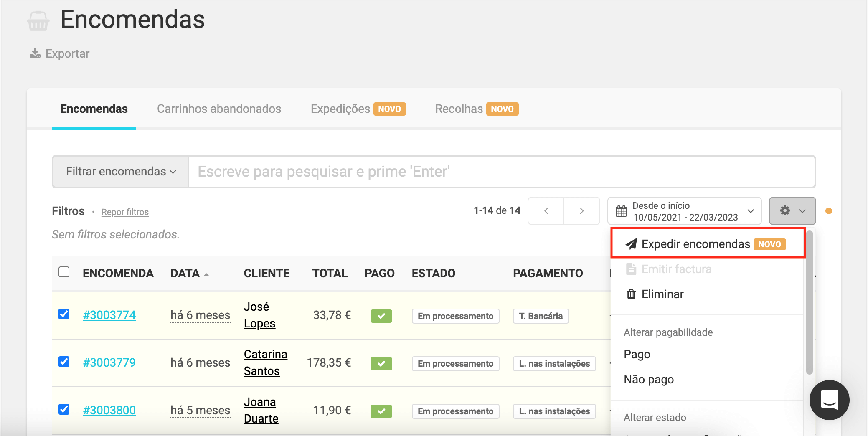Open the Desde o início date range dropdown
This screenshot has width=868, height=436.
pos(685,211)
